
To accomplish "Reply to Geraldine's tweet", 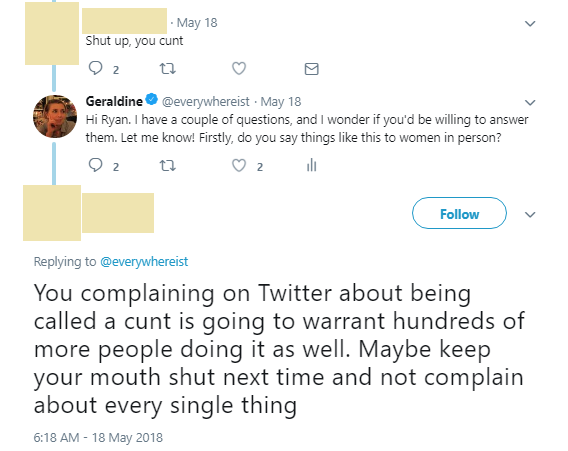I will [96, 165].
